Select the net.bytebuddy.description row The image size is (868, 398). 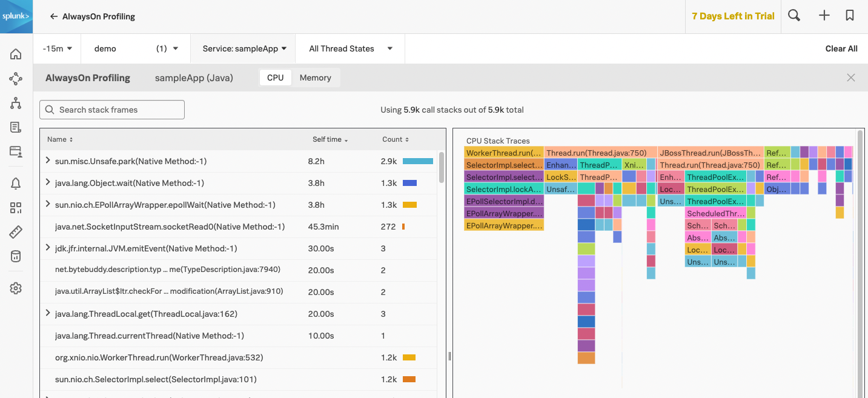pos(239,270)
